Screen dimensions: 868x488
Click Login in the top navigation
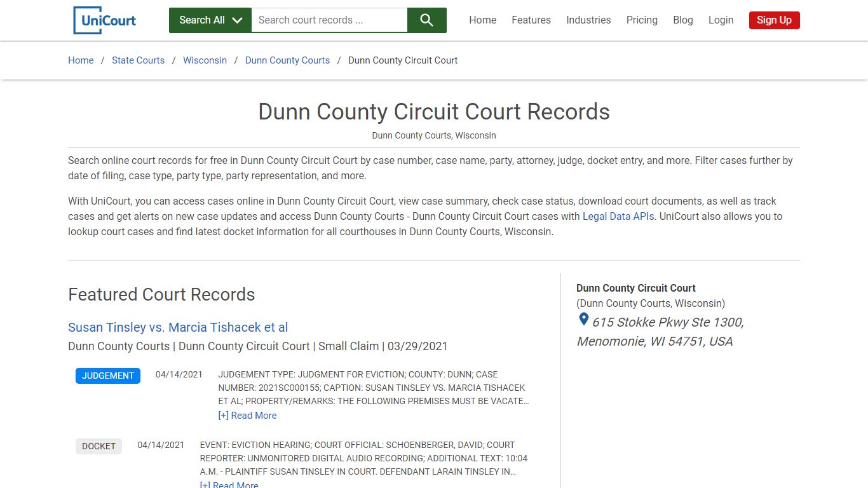click(721, 20)
